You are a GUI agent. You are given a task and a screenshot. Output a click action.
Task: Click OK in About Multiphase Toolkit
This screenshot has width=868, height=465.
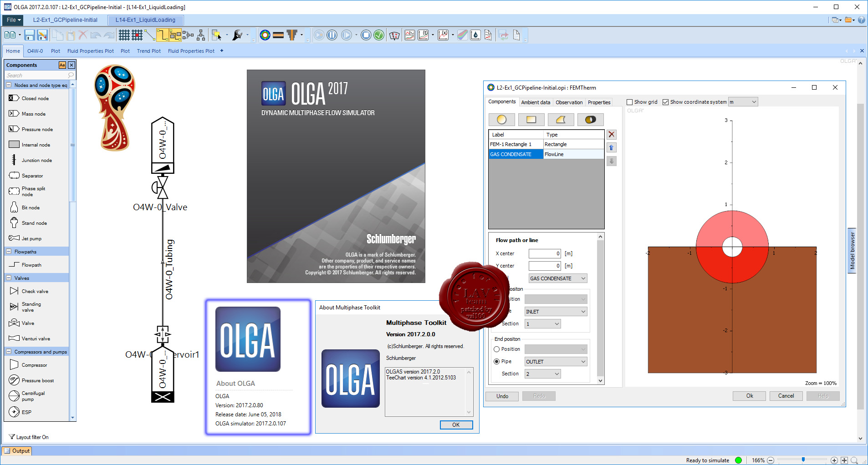pyautogui.click(x=456, y=425)
